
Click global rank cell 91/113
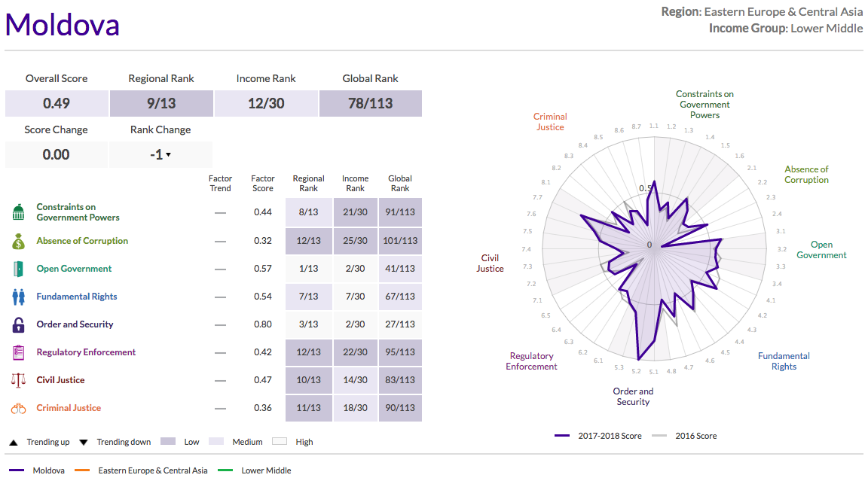point(400,212)
